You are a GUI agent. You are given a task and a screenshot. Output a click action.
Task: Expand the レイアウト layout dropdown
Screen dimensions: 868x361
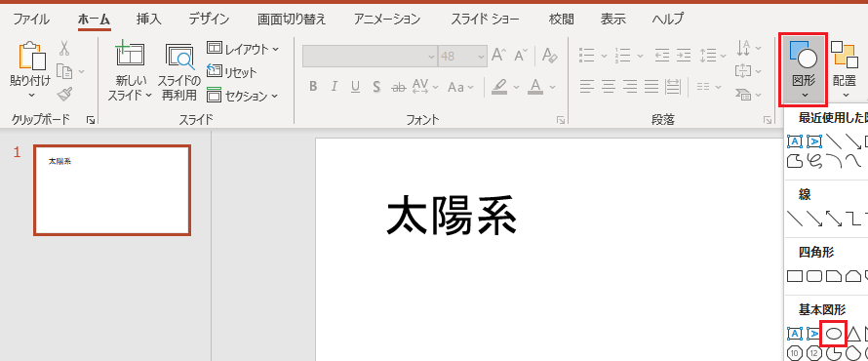276,49
